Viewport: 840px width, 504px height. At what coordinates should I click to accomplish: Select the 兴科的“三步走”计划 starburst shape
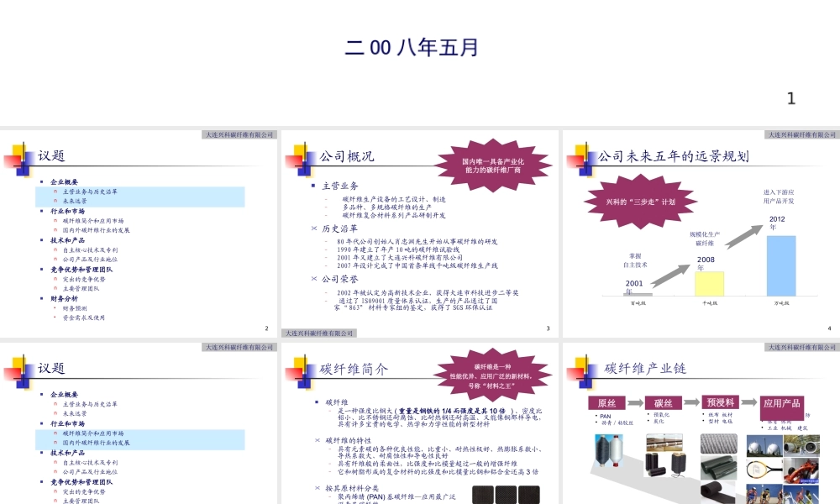[x=640, y=202]
